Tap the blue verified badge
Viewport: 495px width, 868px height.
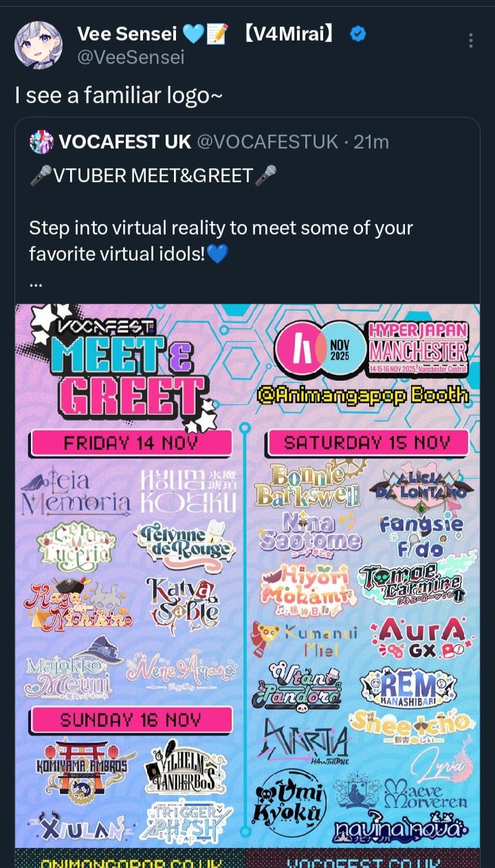357,33
